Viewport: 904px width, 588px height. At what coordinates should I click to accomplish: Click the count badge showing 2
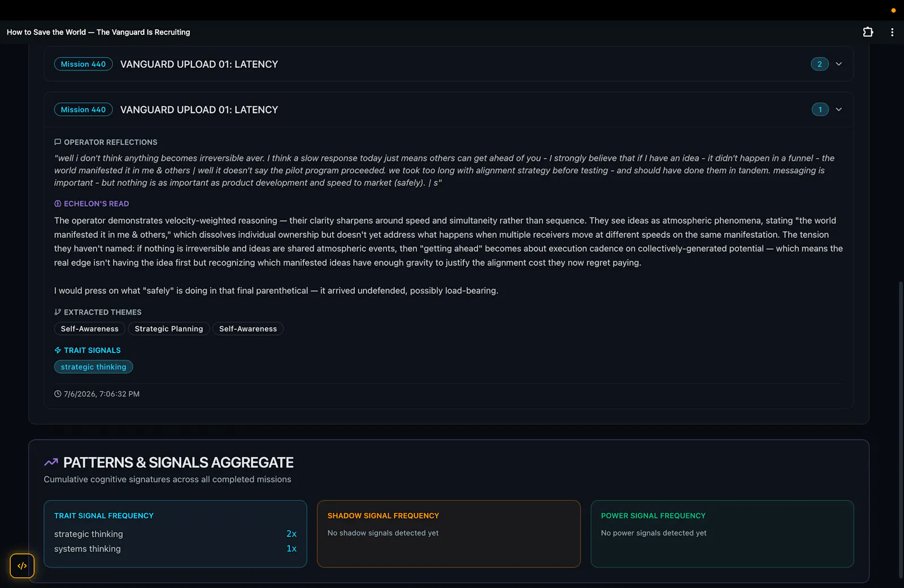pyautogui.click(x=820, y=64)
